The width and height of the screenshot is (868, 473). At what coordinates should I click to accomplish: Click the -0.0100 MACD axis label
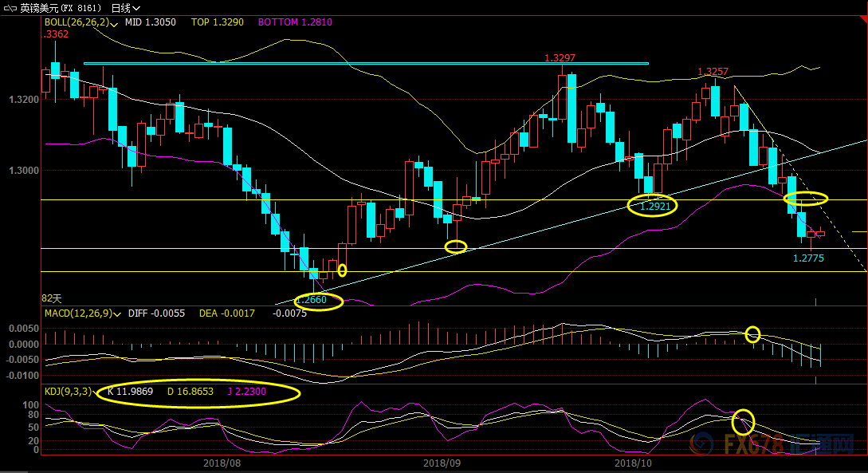click(x=22, y=376)
